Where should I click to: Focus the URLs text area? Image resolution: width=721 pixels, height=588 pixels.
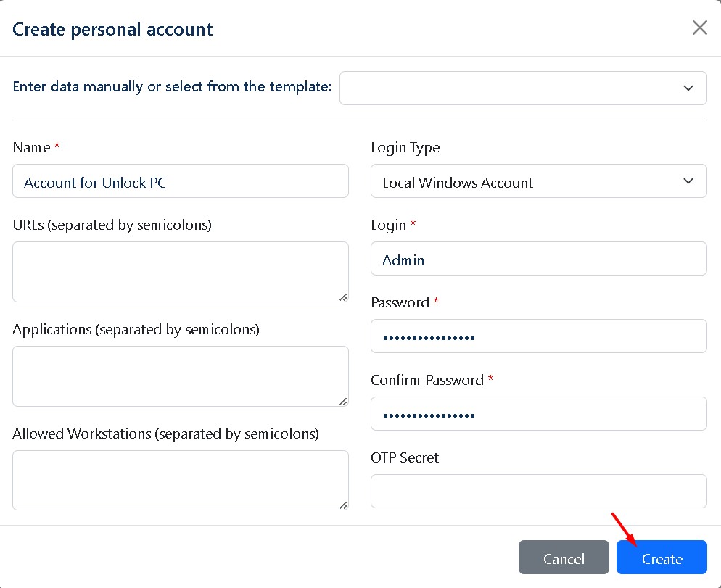(181, 272)
